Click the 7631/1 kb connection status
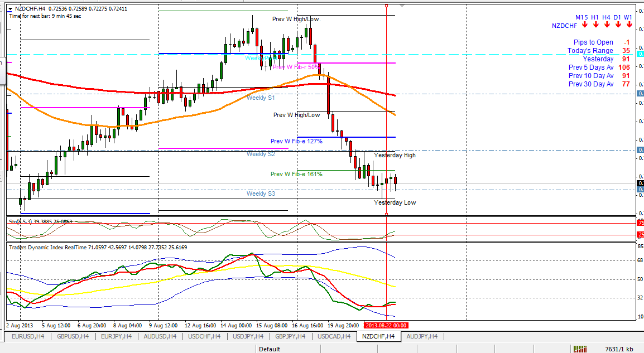The height and width of the screenshot is (353, 644). [x=619, y=349]
